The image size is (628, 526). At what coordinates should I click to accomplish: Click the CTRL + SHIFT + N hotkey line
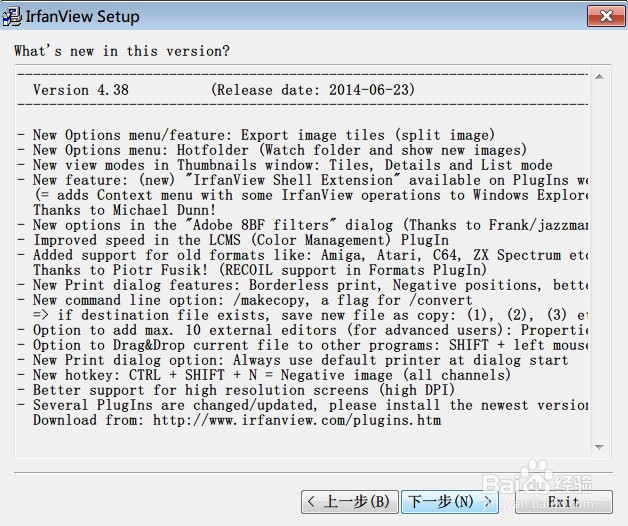coord(264,375)
